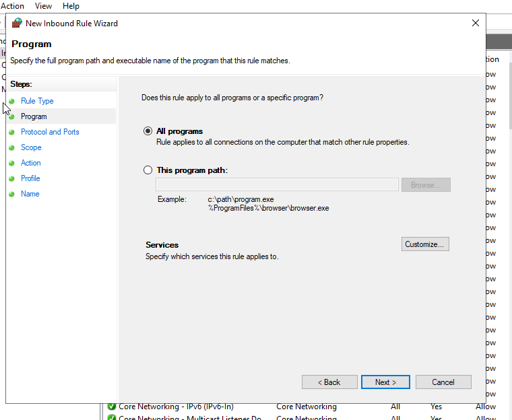Close the wizard with the X button

tap(476, 23)
